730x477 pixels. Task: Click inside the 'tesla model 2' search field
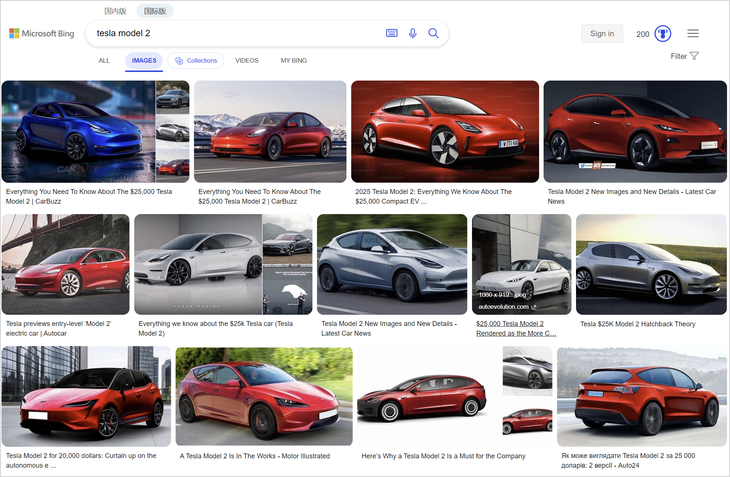click(x=235, y=33)
